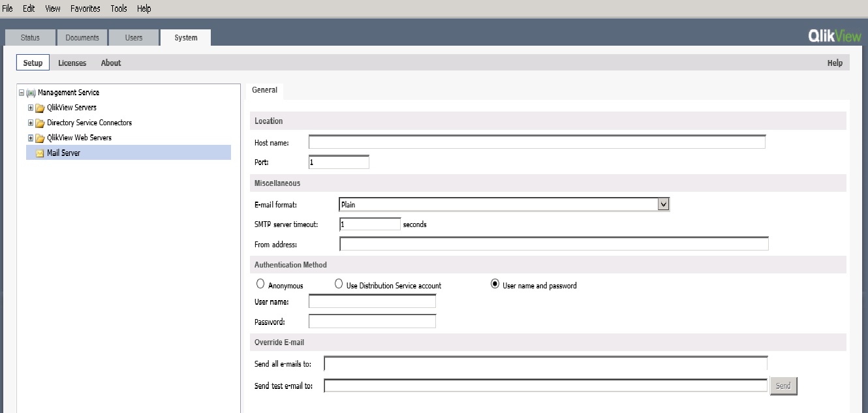Click the Send all e-mails to field
This screenshot has width=868, height=413.
(546, 363)
